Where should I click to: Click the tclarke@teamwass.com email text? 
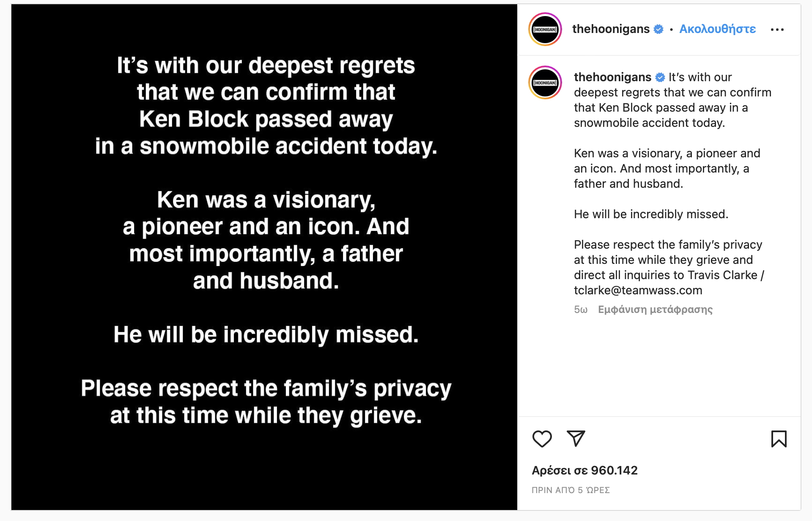click(x=638, y=291)
